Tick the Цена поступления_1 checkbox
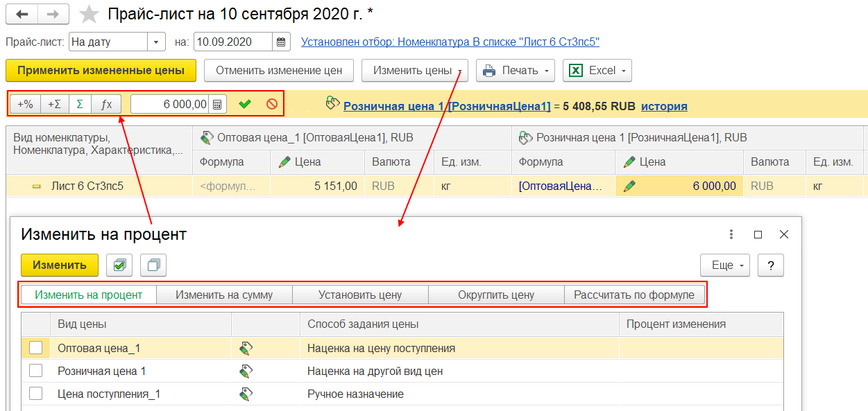This screenshot has height=411, width=868. click(35, 394)
